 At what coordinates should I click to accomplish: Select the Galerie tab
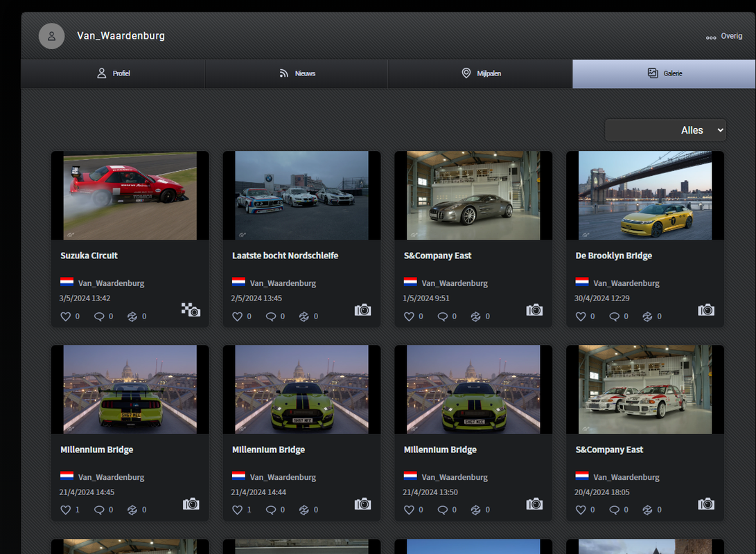point(664,73)
